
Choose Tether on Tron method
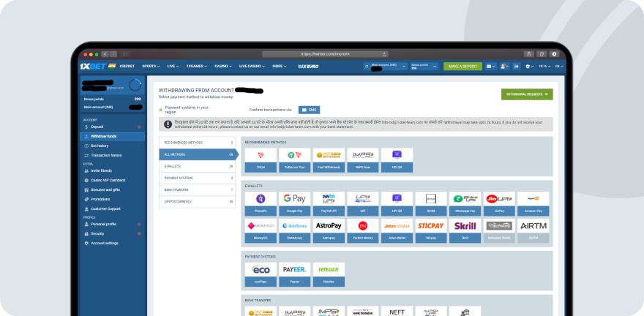[x=294, y=160]
